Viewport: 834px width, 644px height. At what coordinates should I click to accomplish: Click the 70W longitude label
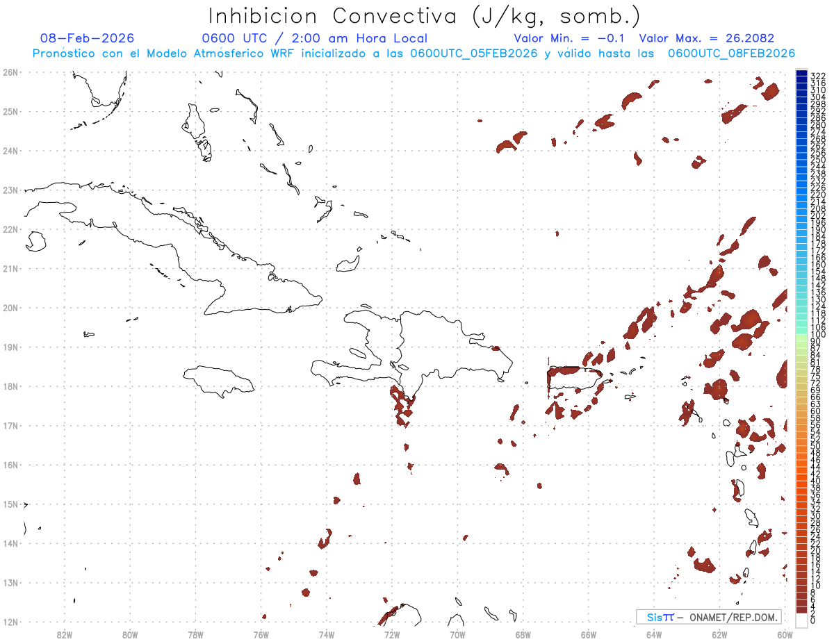(x=457, y=634)
